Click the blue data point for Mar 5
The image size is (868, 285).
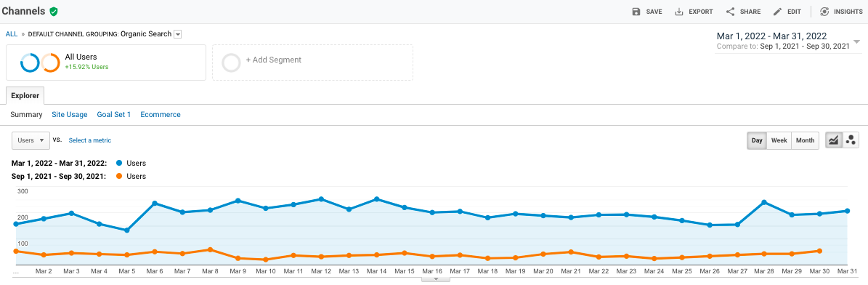coord(127,230)
